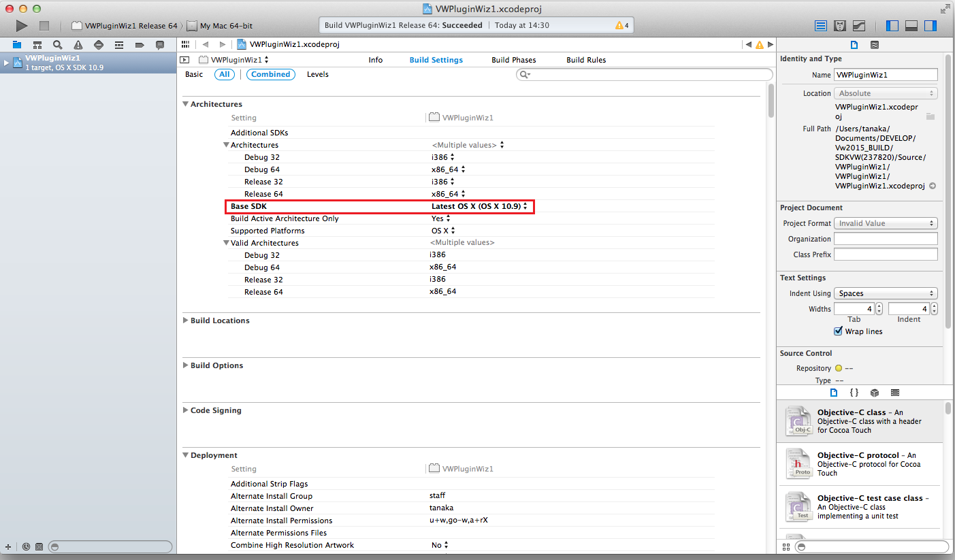Open the Project Format dropdown

(886, 223)
